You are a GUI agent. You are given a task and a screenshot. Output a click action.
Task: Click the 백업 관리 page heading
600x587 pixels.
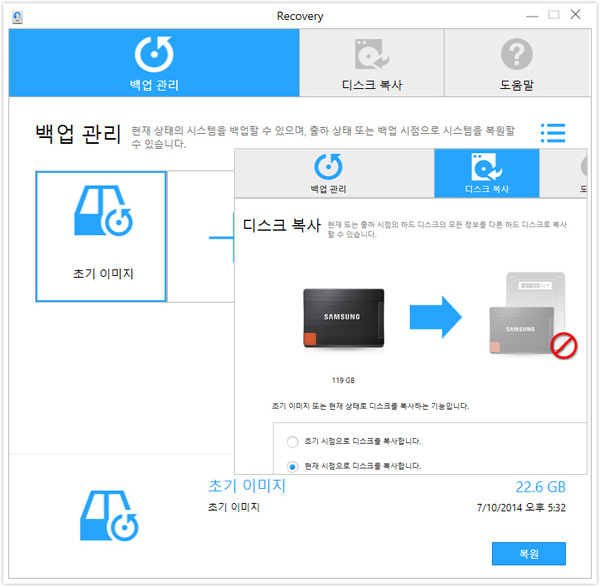click(x=78, y=134)
